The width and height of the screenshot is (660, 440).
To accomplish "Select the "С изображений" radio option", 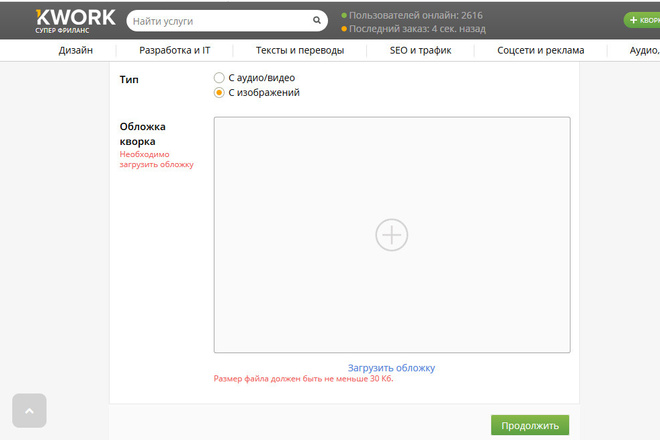I will pyautogui.click(x=219, y=93).
